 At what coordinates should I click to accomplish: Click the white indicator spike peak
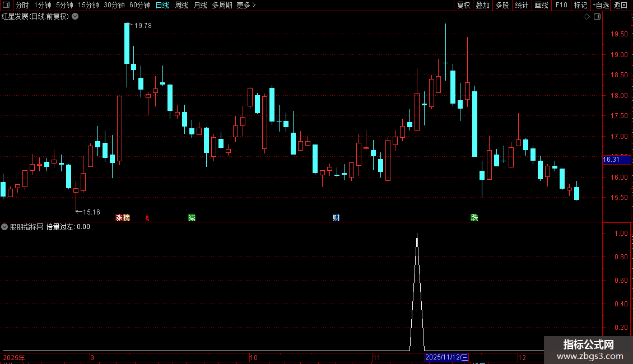[417, 234]
